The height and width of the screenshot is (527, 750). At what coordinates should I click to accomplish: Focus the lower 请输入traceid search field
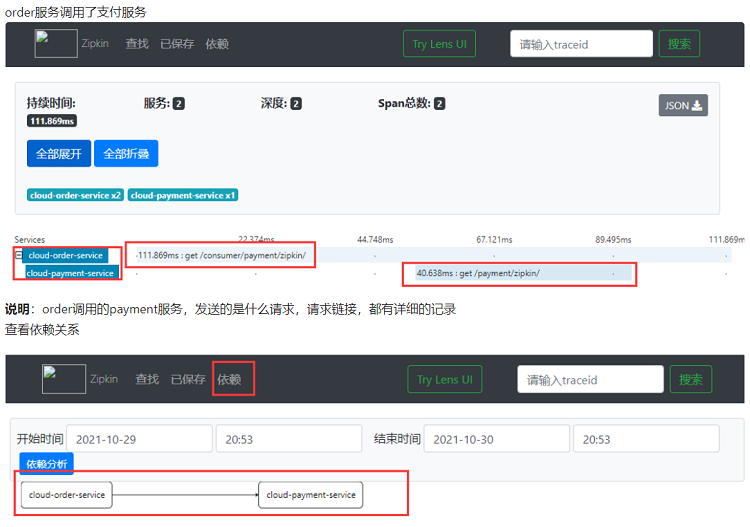[590, 380]
